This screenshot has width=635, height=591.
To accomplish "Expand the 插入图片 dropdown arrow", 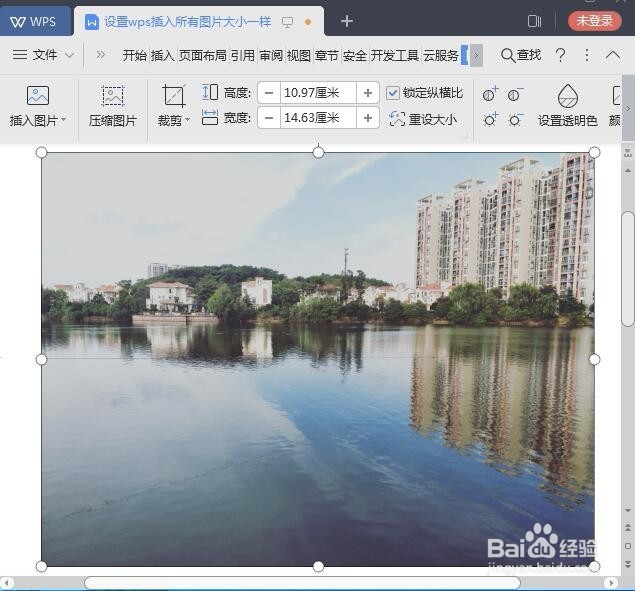I will [64, 120].
